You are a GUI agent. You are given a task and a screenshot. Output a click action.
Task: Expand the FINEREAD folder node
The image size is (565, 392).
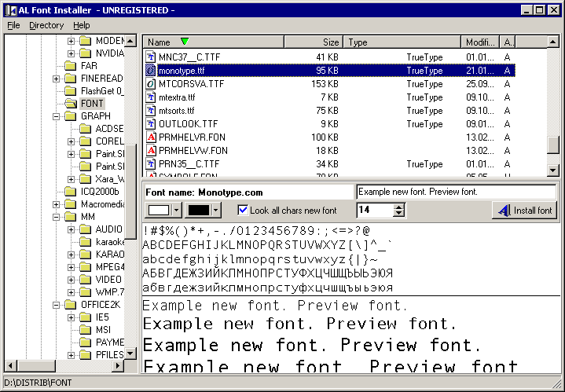[x=56, y=79]
